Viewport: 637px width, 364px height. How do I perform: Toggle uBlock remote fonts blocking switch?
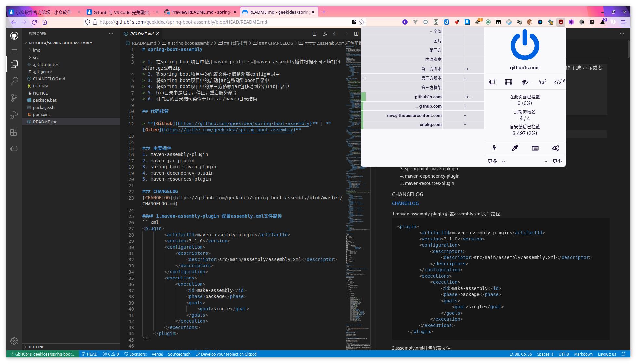tap(542, 82)
